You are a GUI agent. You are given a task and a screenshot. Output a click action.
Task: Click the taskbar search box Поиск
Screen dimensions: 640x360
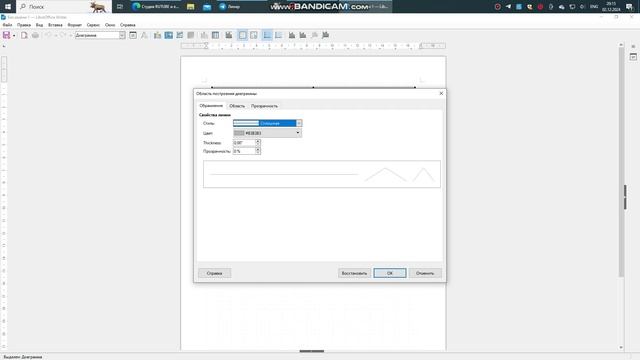[63, 7]
